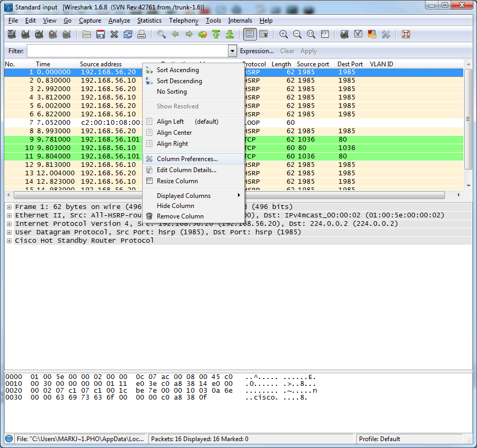Open the Telephony menu
This screenshot has width=477, height=448.
coord(184,21)
